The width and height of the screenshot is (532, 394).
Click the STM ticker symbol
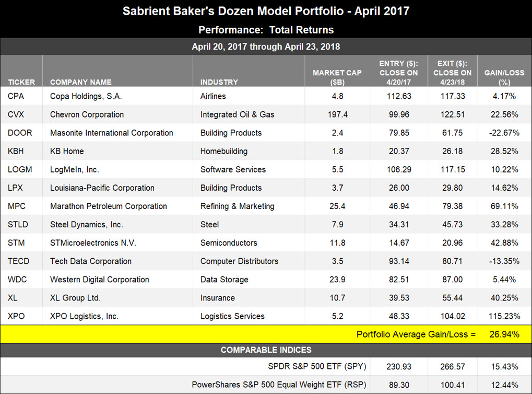coord(16,243)
